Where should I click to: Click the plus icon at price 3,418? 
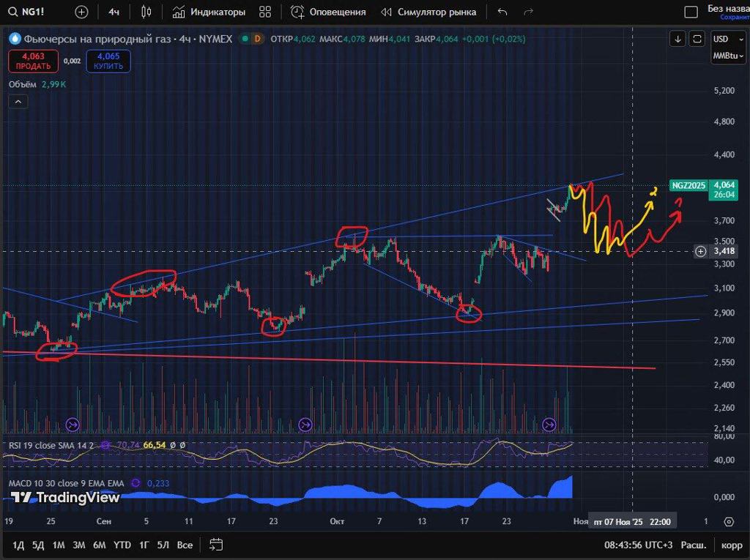(701, 251)
